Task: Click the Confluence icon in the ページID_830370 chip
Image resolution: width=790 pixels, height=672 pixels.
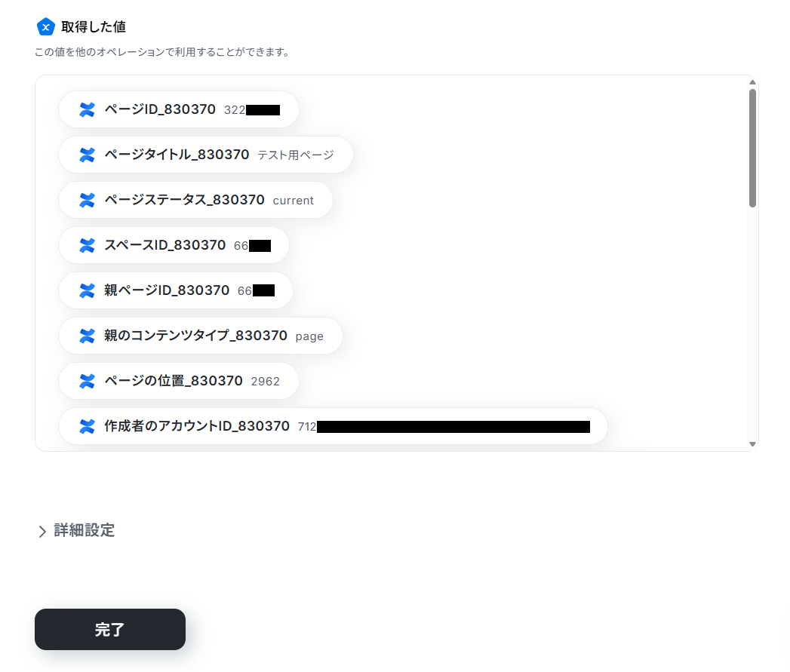Action: pos(88,109)
